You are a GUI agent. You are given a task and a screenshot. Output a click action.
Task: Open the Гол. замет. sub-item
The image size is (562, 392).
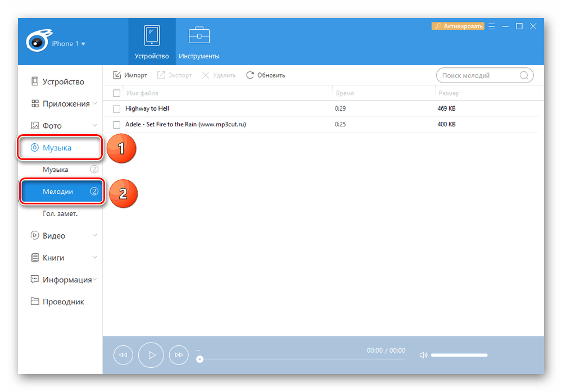pyautogui.click(x=60, y=214)
